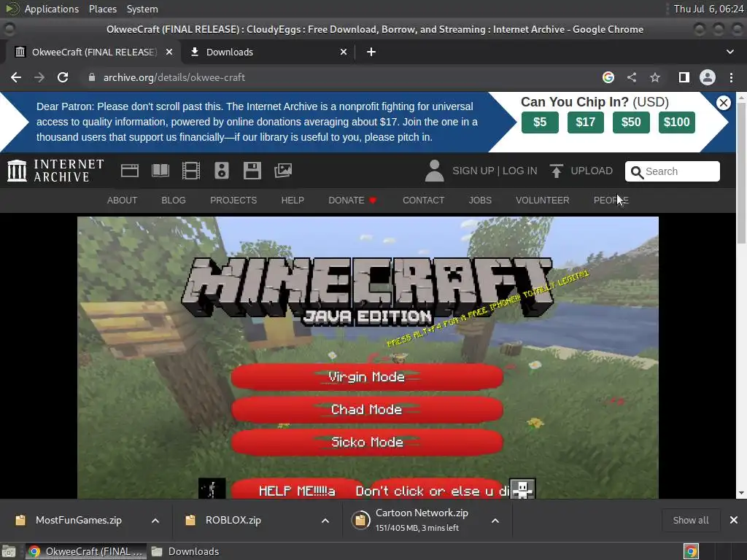The image size is (747, 560).
Task: Click the UPLOAD link
Action: (592, 171)
